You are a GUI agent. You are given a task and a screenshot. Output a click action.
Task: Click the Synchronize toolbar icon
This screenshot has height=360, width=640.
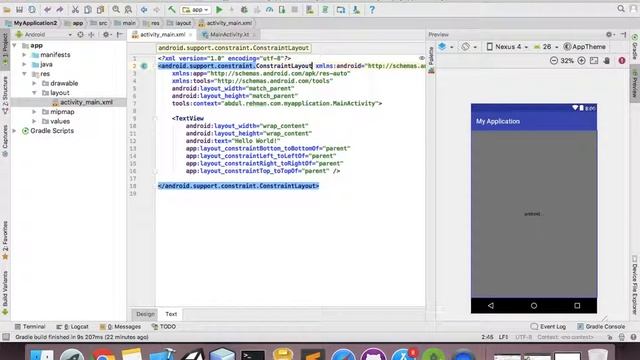tap(32, 9)
